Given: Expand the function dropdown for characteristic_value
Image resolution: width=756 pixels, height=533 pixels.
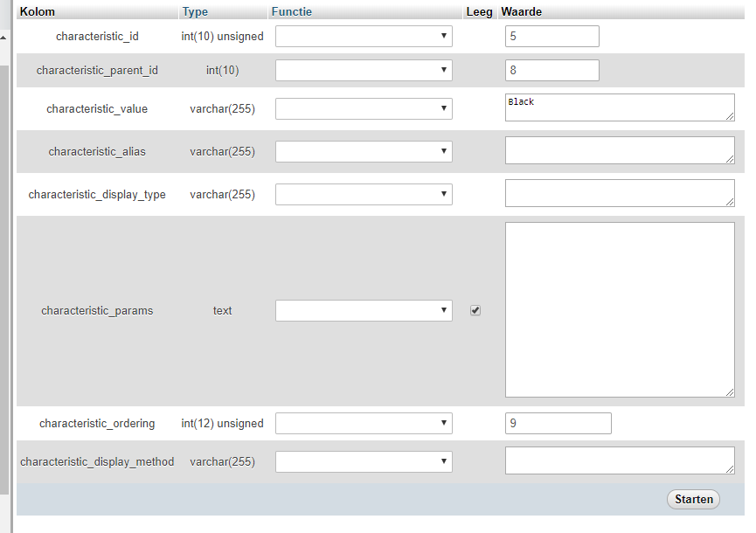Looking at the screenshot, I should [x=364, y=109].
